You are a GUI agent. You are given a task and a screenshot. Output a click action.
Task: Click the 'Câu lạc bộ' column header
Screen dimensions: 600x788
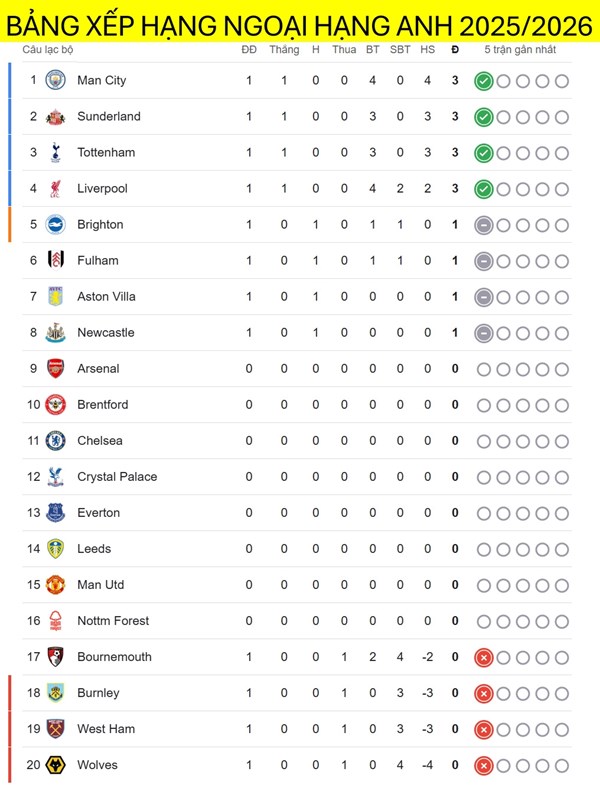click(48, 49)
